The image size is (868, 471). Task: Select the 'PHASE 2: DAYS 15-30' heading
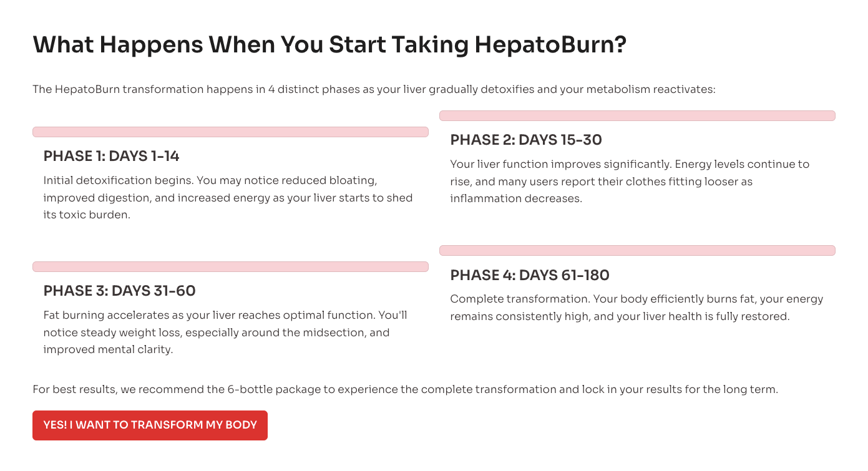tap(525, 140)
